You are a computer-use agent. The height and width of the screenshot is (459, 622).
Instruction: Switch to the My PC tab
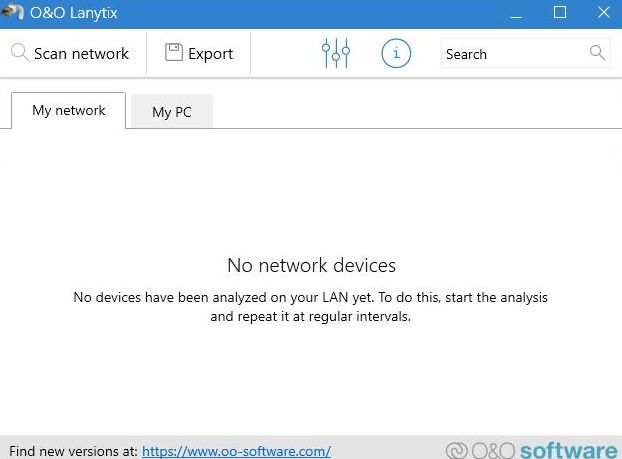(171, 112)
